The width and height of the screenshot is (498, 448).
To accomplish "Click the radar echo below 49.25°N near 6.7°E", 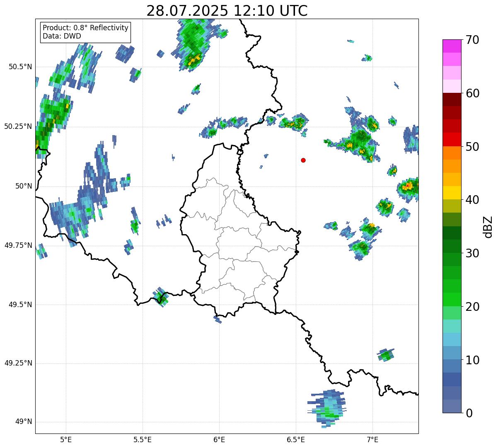I will tap(327, 408).
